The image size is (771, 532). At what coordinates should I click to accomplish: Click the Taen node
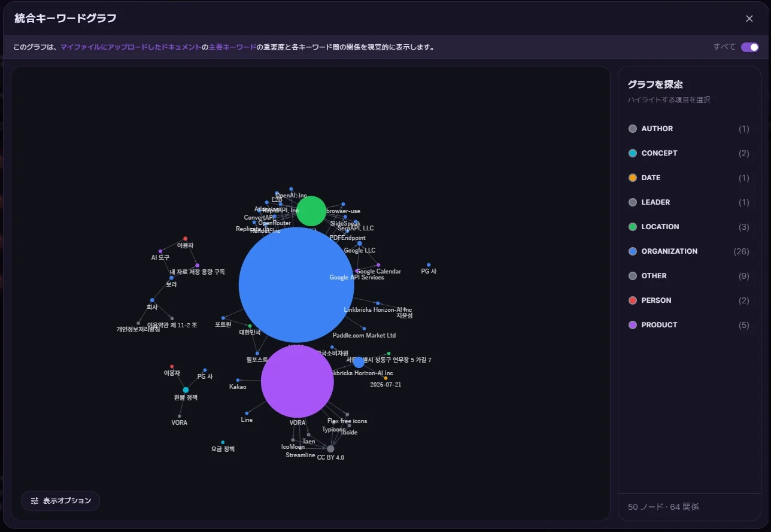click(x=309, y=435)
